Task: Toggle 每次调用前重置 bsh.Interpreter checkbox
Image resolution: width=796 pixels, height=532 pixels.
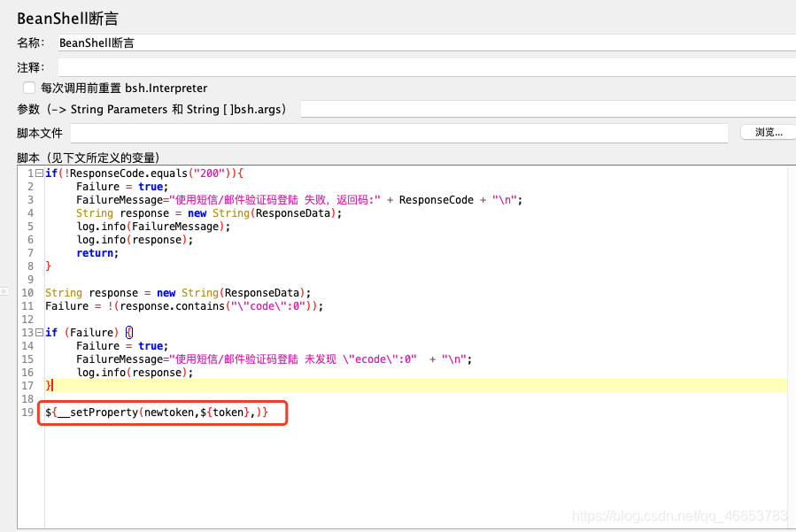Action: click(x=29, y=88)
